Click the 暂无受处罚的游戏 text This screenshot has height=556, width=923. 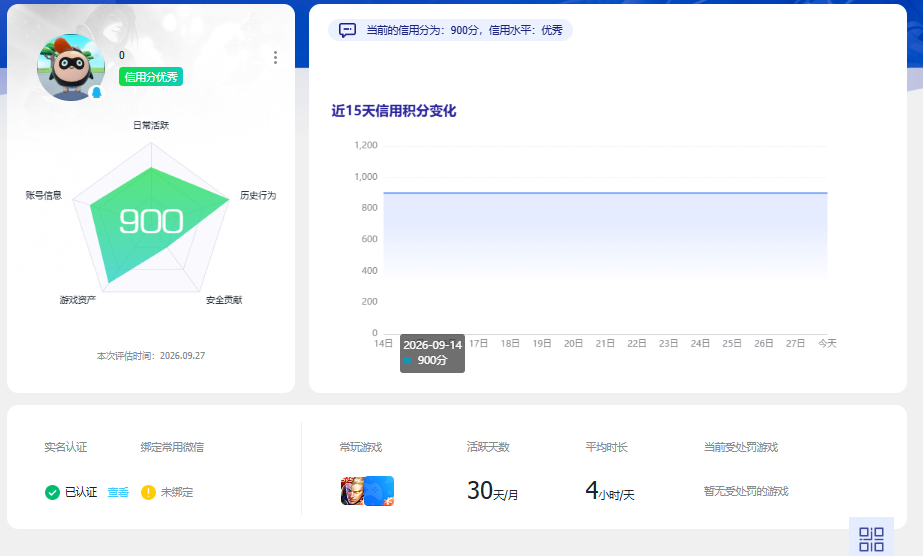pos(746,491)
